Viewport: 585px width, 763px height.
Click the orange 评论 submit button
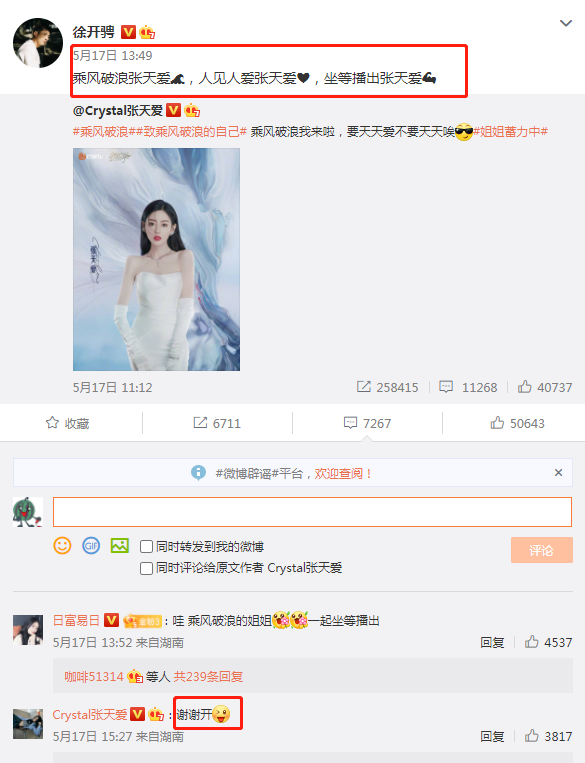(542, 550)
